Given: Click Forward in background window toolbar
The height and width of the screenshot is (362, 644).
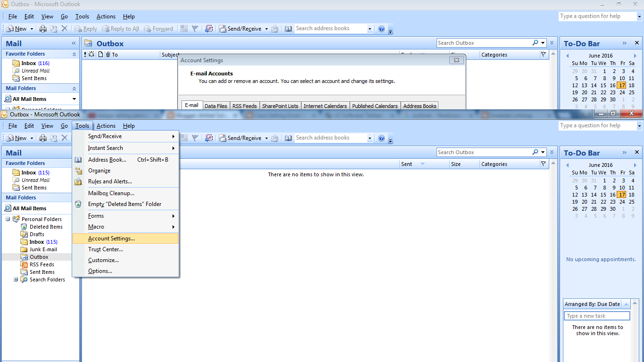Looking at the screenshot, I should point(158,29).
